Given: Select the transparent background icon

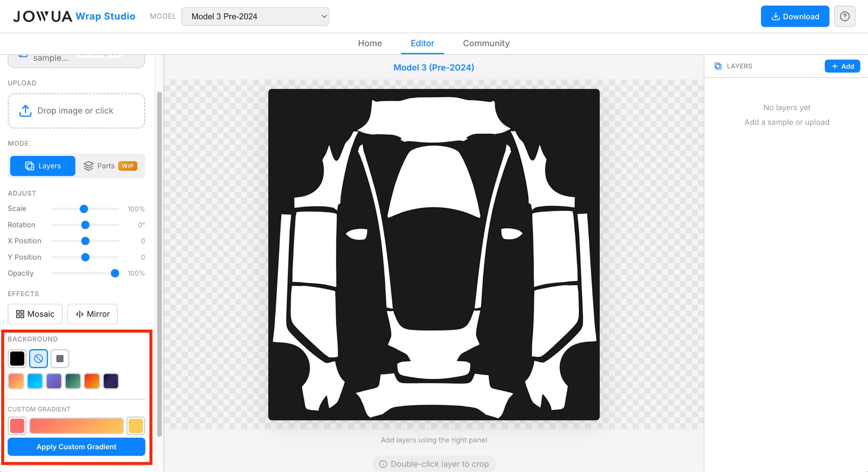Looking at the screenshot, I should (39, 359).
